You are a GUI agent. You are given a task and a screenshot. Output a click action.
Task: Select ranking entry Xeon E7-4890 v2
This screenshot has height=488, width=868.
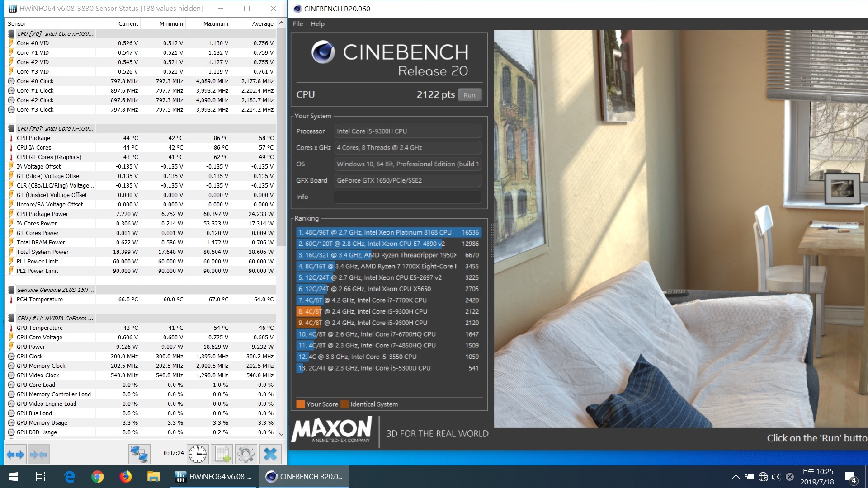389,244
